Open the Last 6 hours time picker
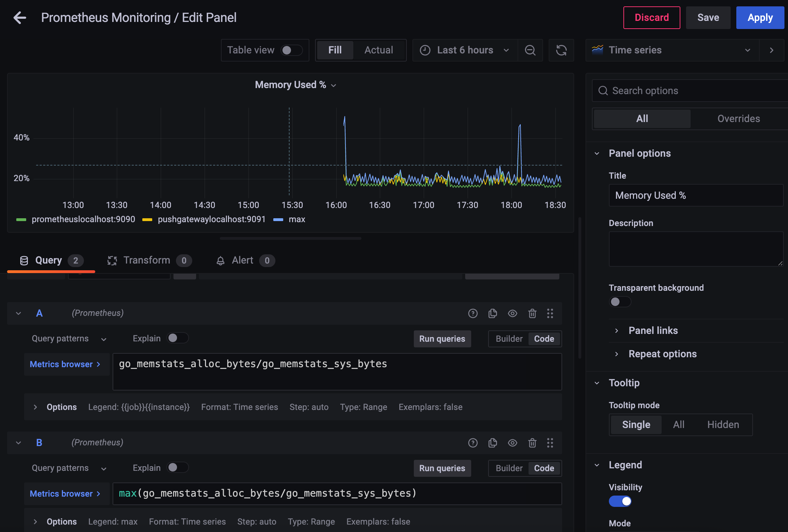788x532 pixels. coord(464,50)
